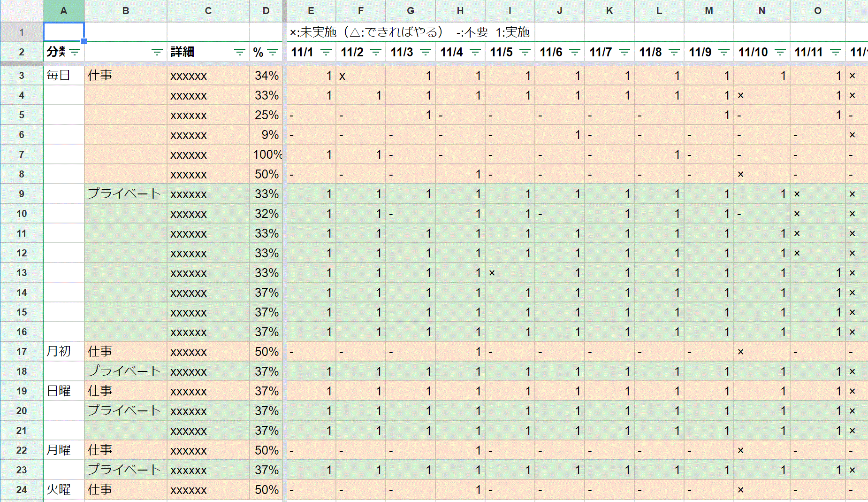This screenshot has height=502, width=868.
Task: Click '1' cell under 11/6 in row 6
Action: point(560,135)
